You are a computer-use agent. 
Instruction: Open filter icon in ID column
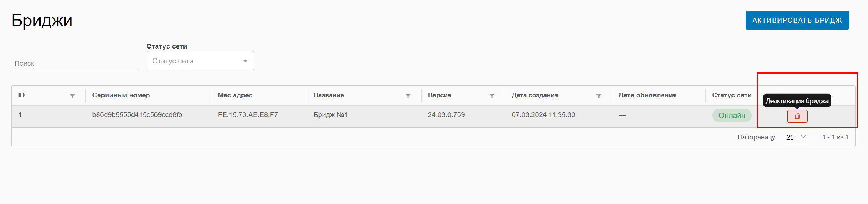tap(73, 96)
